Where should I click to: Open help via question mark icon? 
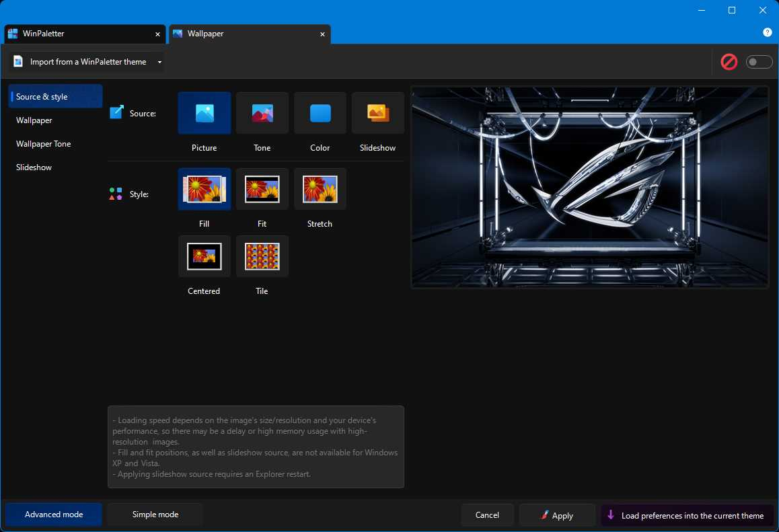pyautogui.click(x=767, y=32)
